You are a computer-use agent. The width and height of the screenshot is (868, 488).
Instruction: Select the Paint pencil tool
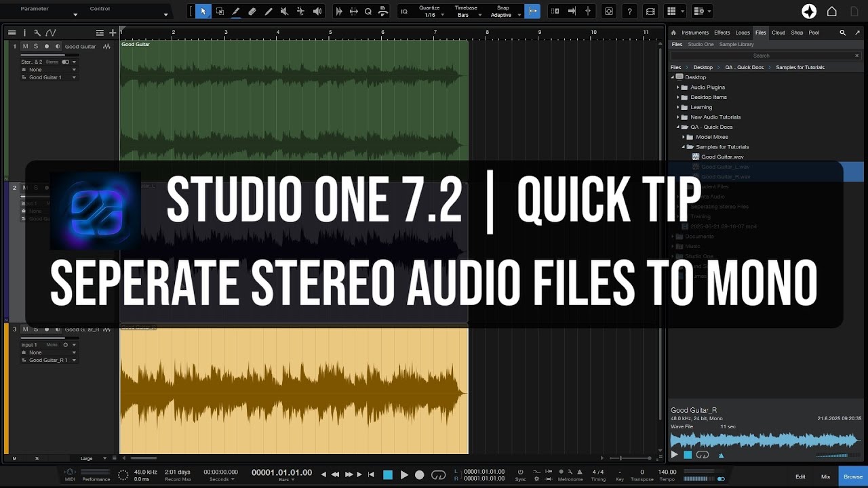[x=269, y=12]
